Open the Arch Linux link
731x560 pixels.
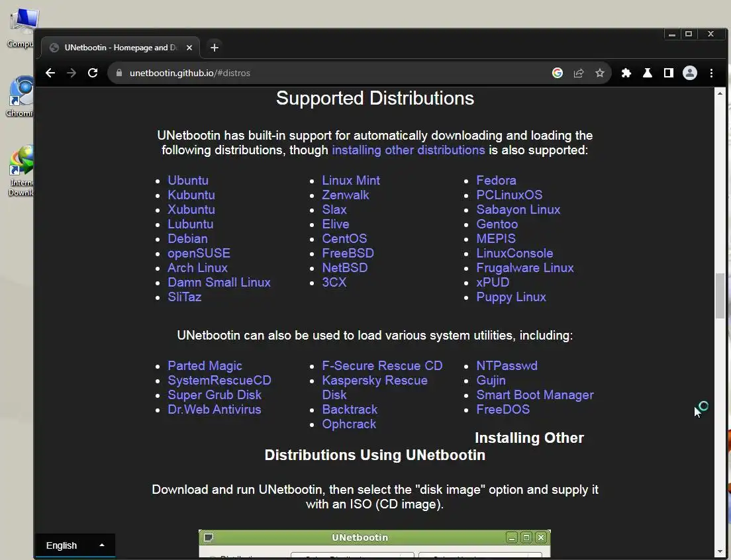tap(198, 268)
